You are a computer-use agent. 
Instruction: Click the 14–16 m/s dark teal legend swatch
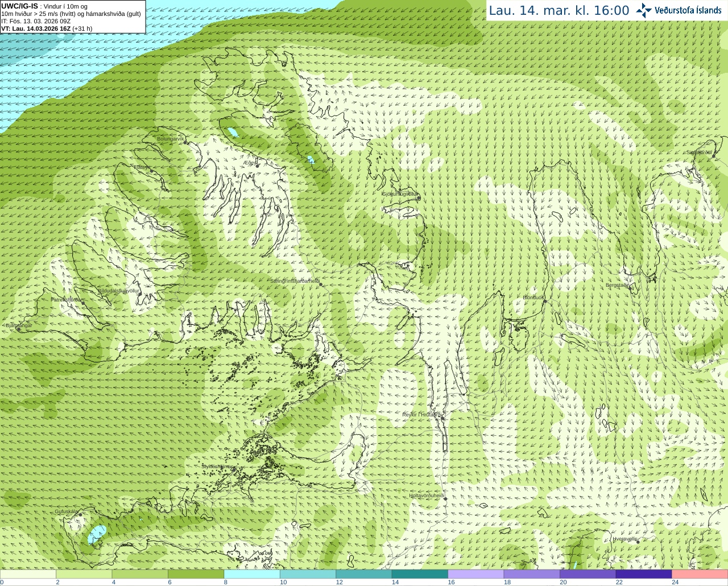point(420,574)
